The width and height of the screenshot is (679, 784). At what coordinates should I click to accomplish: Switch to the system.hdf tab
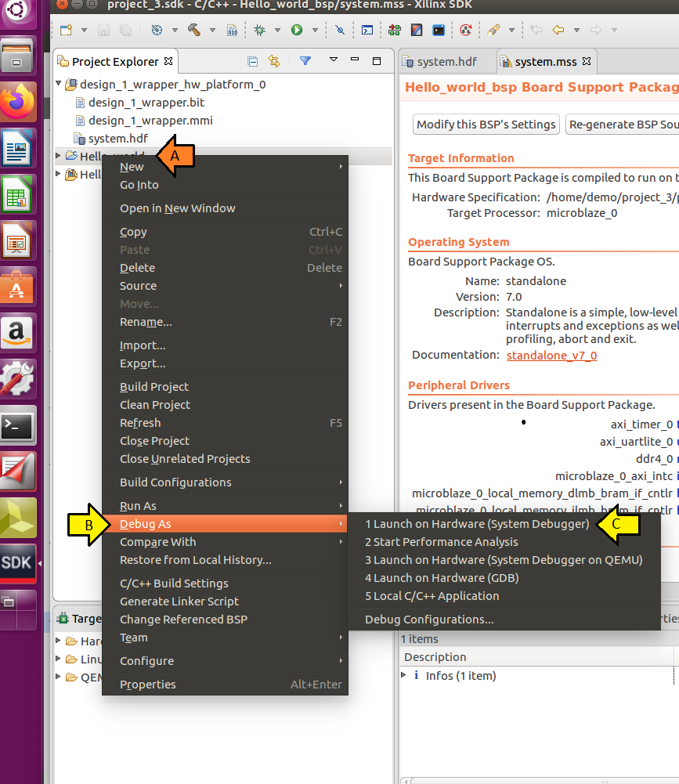point(447,62)
